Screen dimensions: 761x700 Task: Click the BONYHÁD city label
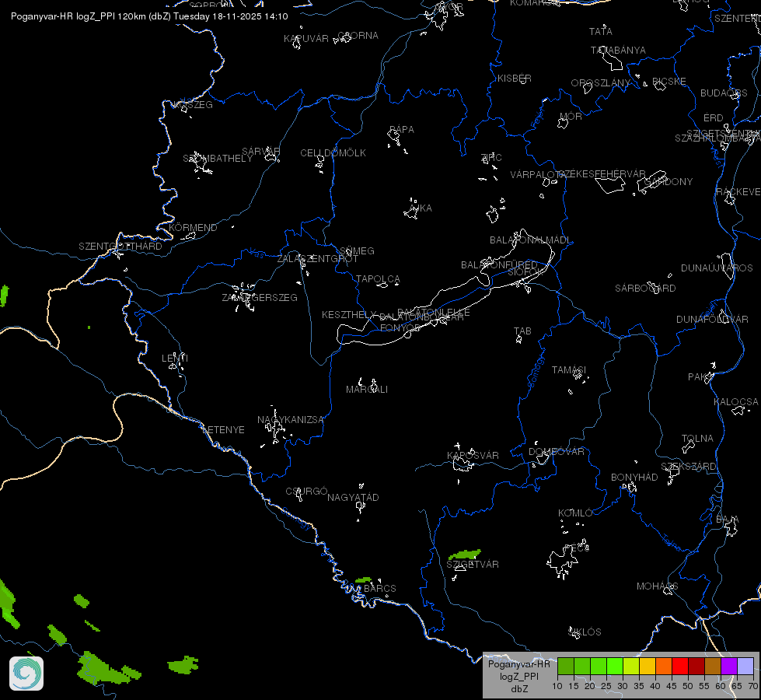(x=634, y=478)
